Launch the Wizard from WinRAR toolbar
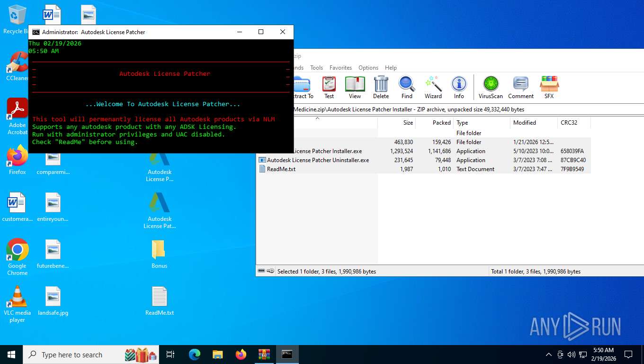Screen dimensions: 644x364 click(433, 88)
